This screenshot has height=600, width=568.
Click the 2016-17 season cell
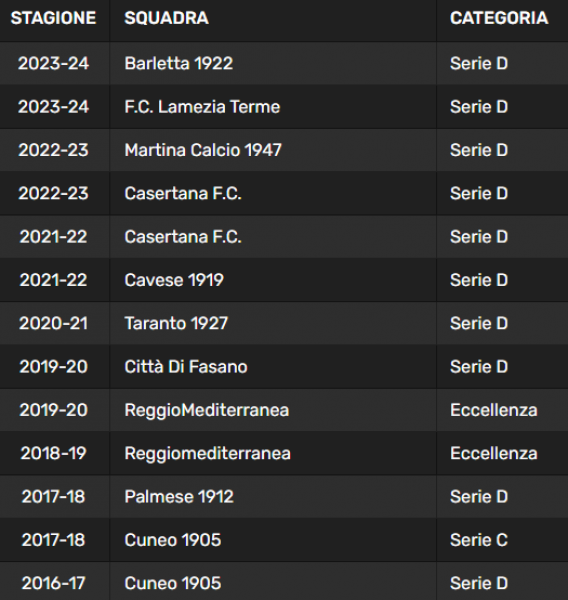coord(53,583)
